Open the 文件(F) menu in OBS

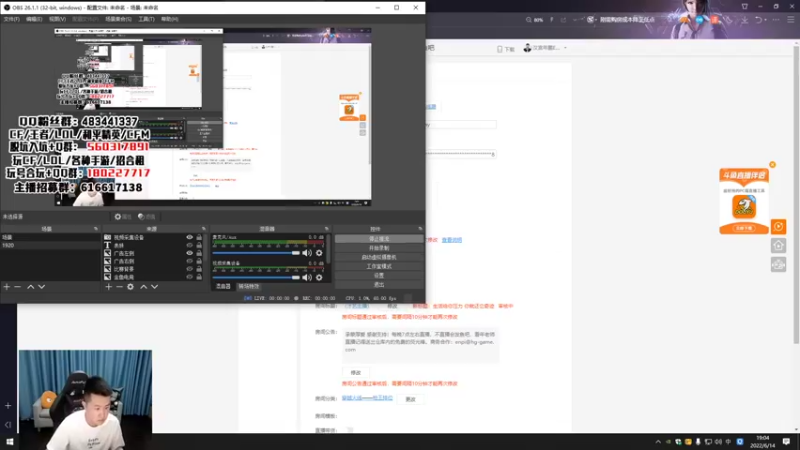coord(11,19)
